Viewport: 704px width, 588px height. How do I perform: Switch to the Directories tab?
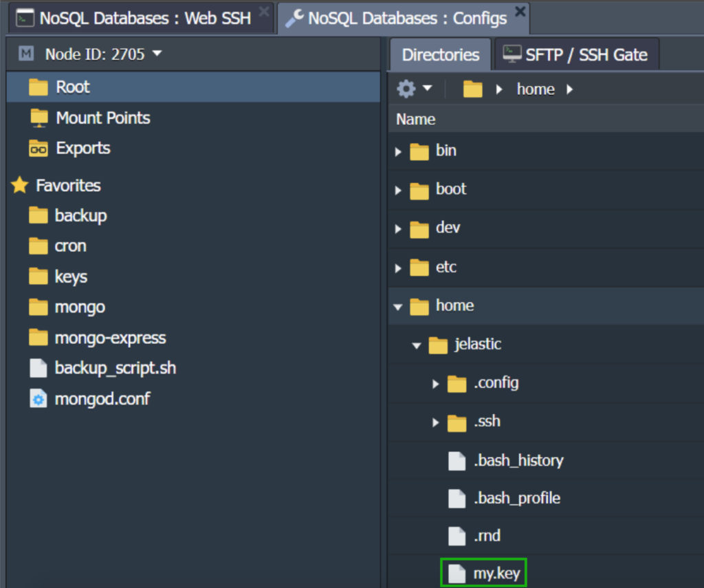coord(441,55)
